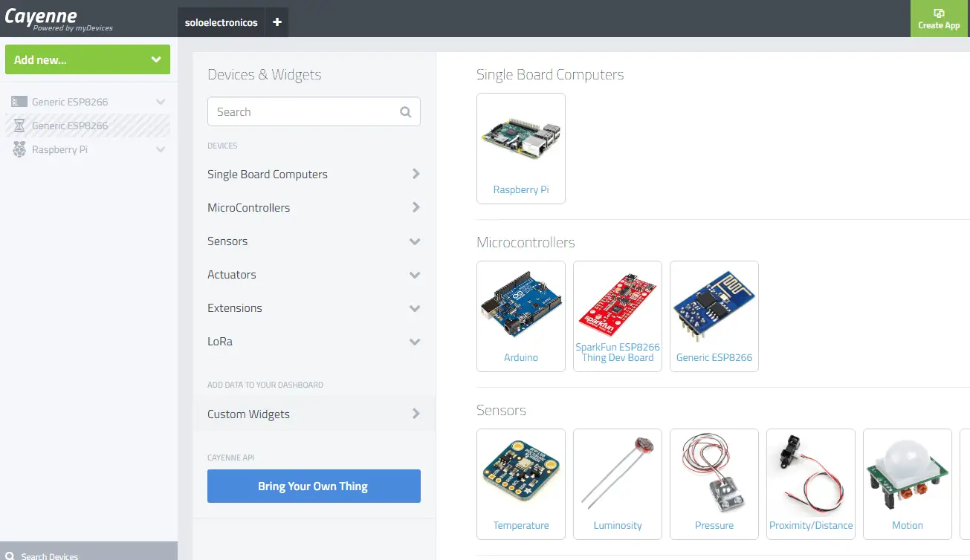970x560 pixels.
Task: Choose the Luminosity sensor card
Action: [618, 484]
